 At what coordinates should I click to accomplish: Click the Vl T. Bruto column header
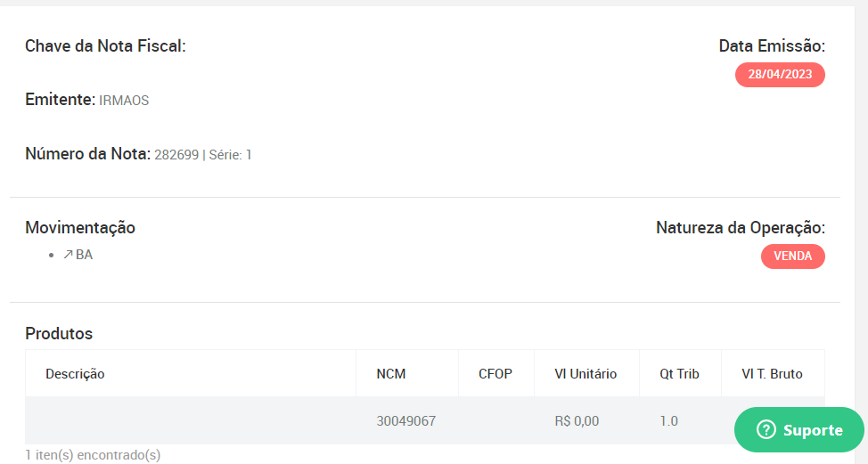[773, 374]
